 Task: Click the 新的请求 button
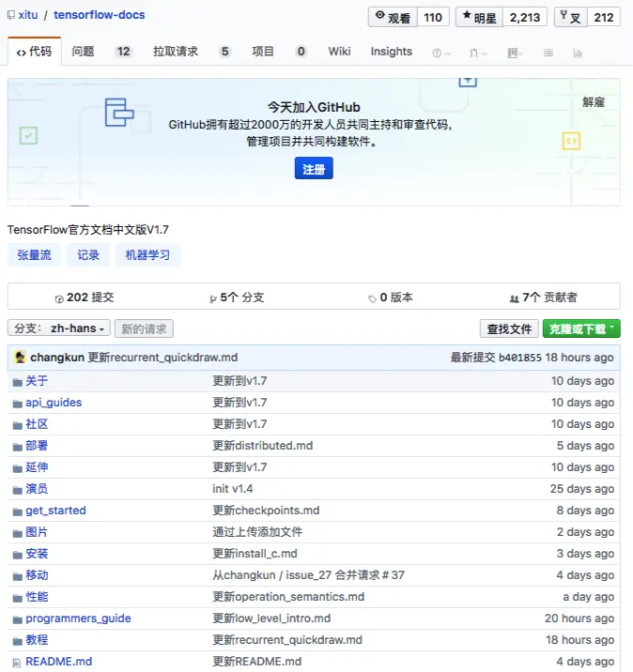[144, 328]
